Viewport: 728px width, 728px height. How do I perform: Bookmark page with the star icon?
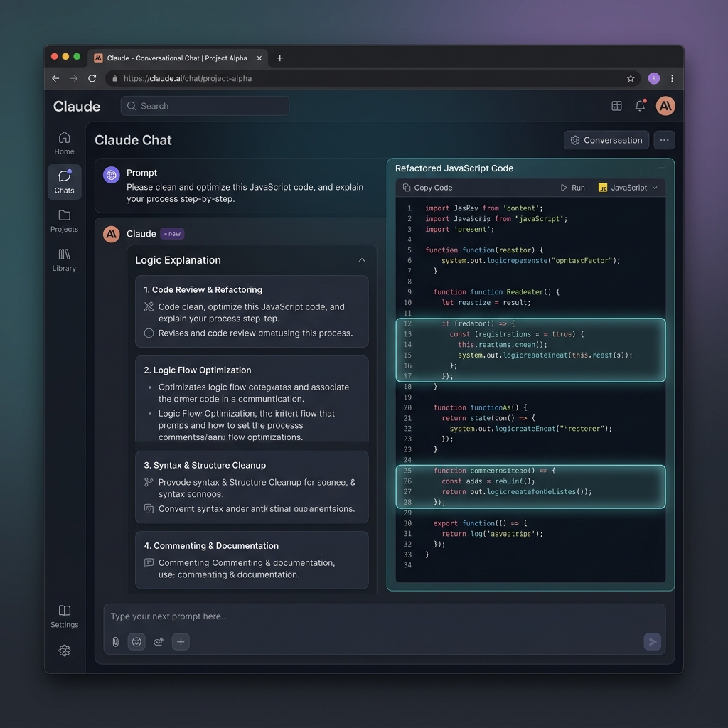click(631, 78)
